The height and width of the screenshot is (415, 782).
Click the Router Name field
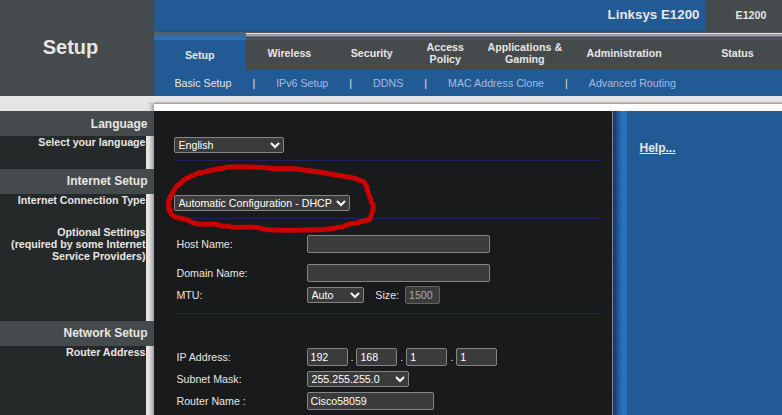tap(370, 401)
